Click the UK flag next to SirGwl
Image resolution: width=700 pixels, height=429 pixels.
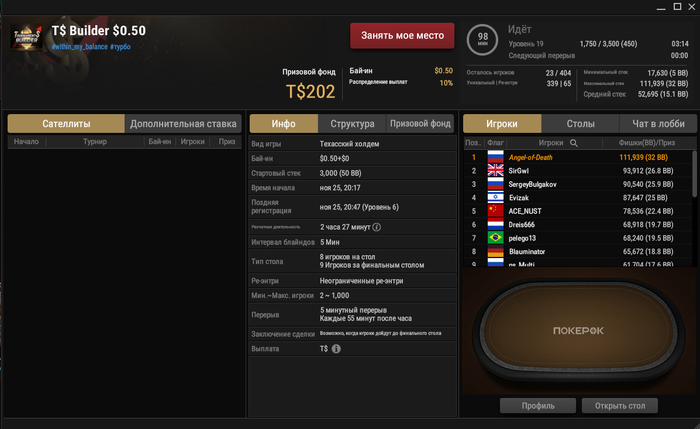496,171
